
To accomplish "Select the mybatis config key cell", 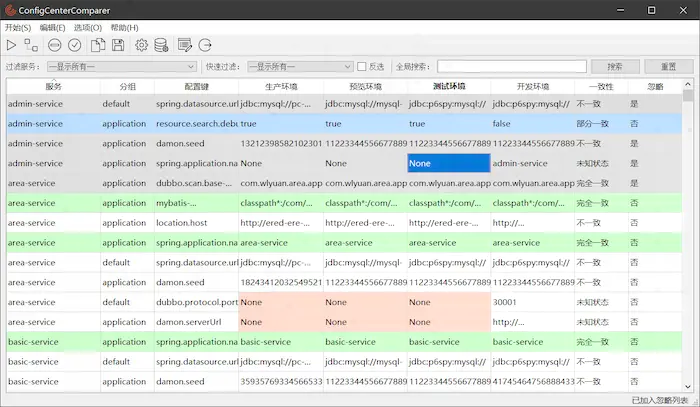I will (x=196, y=203).
